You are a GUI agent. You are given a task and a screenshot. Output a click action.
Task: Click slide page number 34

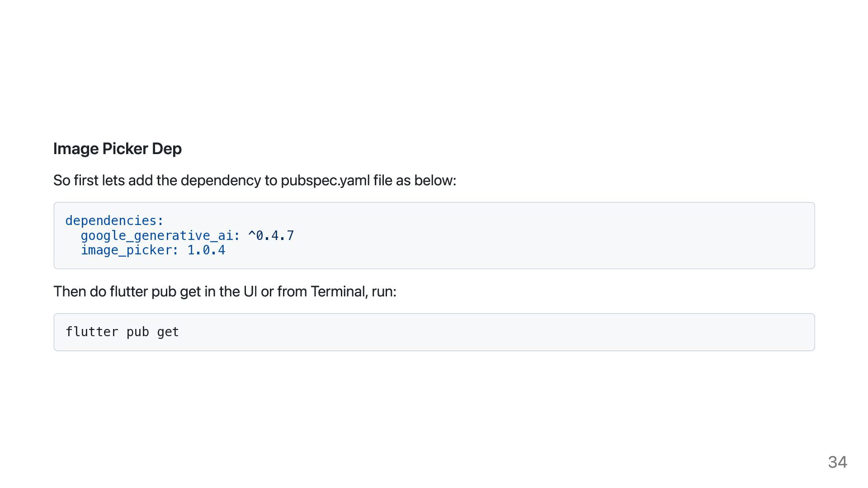[x=837, y=462]
